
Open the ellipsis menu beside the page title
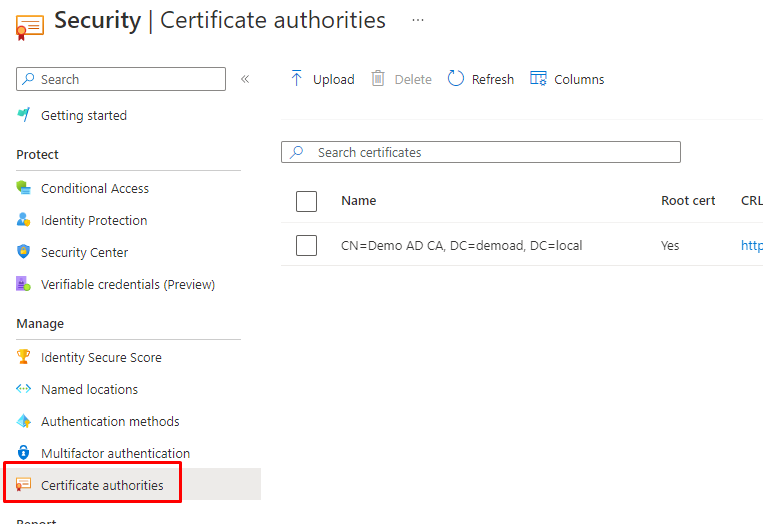point(418,20)
